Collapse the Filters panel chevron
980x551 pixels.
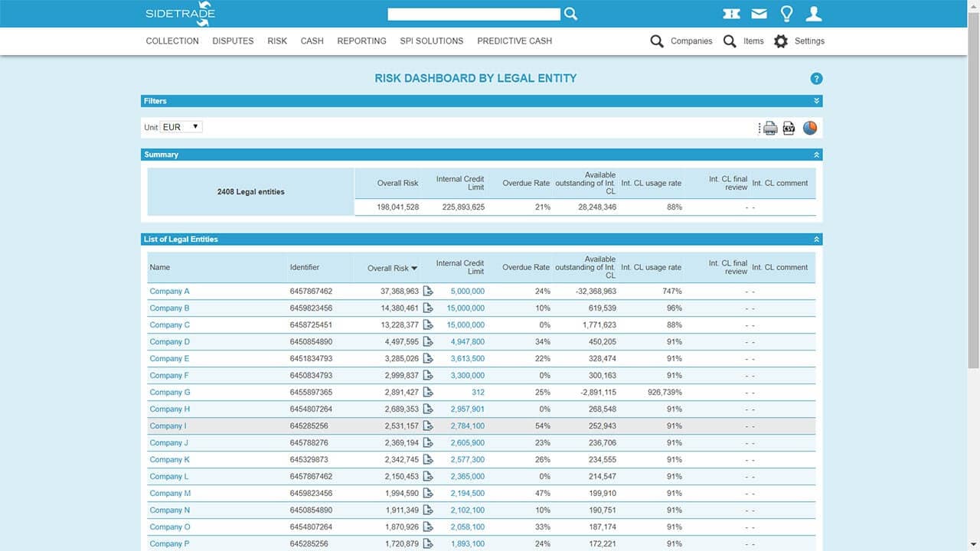click(815, 100)
